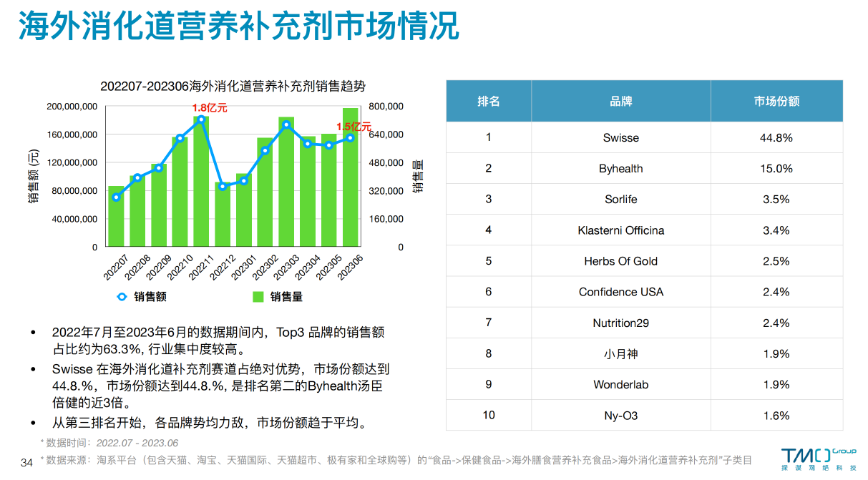This screenshot has width=868, height=480.
Task: Click the 202207 axis label
Action: pyautogui.click(x=116, y=268)
